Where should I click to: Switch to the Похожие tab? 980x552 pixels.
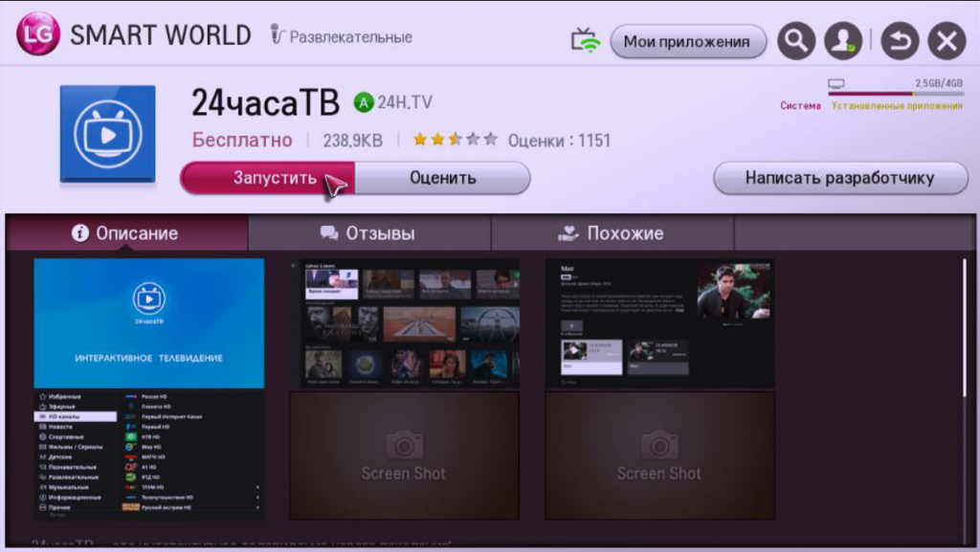point(612,232)
